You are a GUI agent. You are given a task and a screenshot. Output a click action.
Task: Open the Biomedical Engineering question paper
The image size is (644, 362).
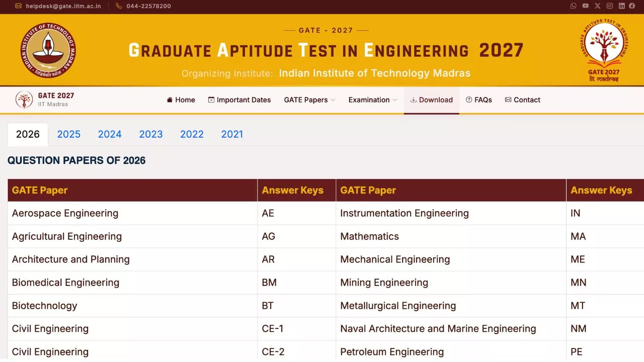pyautogui.click(x=66, y=283)
